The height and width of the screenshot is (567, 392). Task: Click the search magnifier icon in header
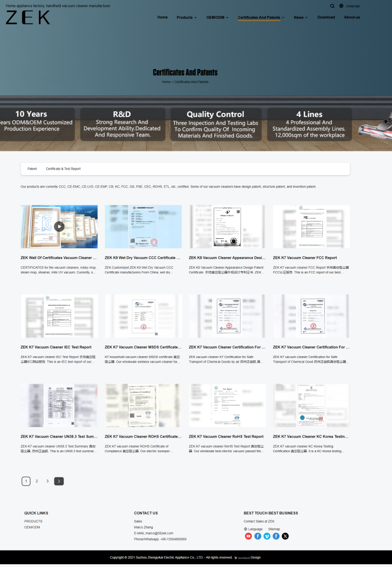pyautogui.click(x=333, y=6)
